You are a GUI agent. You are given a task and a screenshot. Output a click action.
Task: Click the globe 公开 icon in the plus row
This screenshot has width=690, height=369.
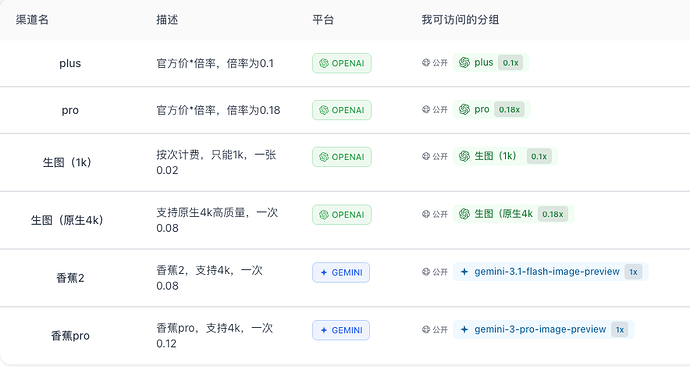(426, 63)
